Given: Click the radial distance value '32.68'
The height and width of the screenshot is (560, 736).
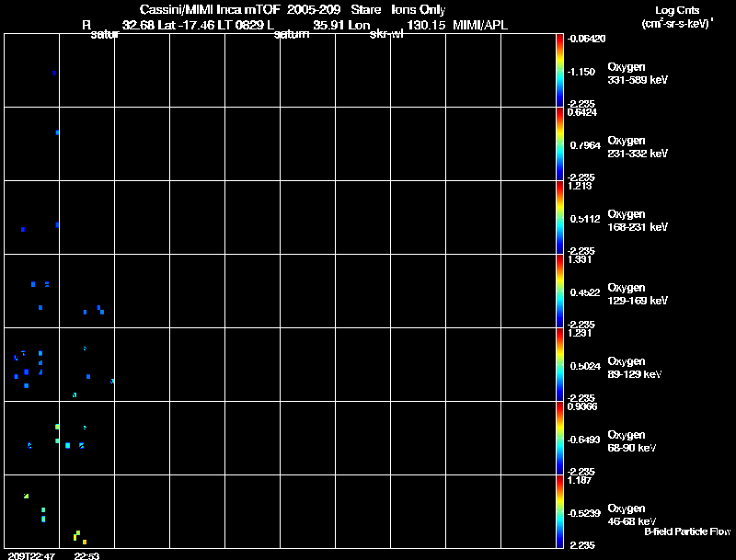Looking at the screenshot, I should [x=138, y=25].
